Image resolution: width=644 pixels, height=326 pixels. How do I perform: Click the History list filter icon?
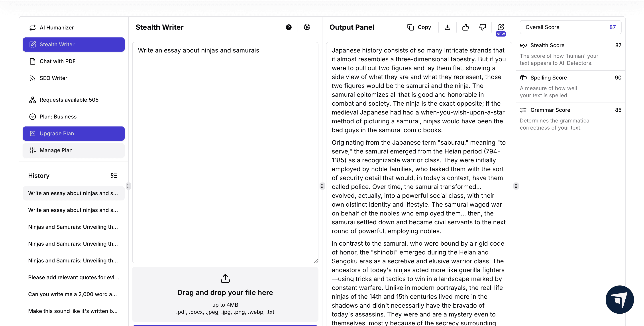tap(114, 175)
